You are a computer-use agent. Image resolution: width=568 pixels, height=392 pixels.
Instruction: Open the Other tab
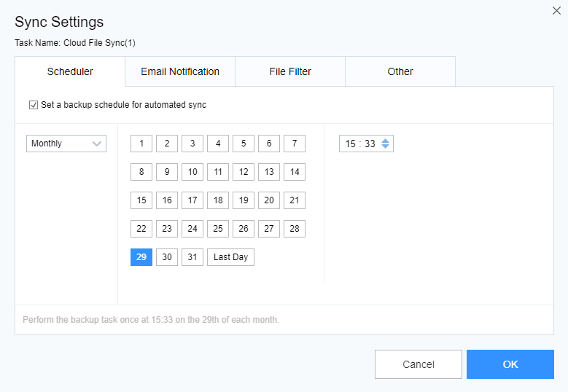coord(400,71)
